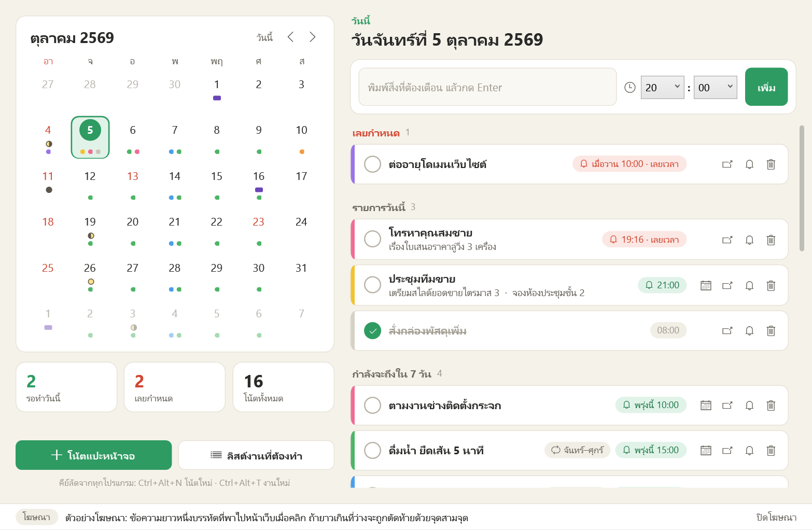Screen dimensions: 812x530
Task: Click the โน้ตทั้งหมด card showing 16
Action: point(284,387)
